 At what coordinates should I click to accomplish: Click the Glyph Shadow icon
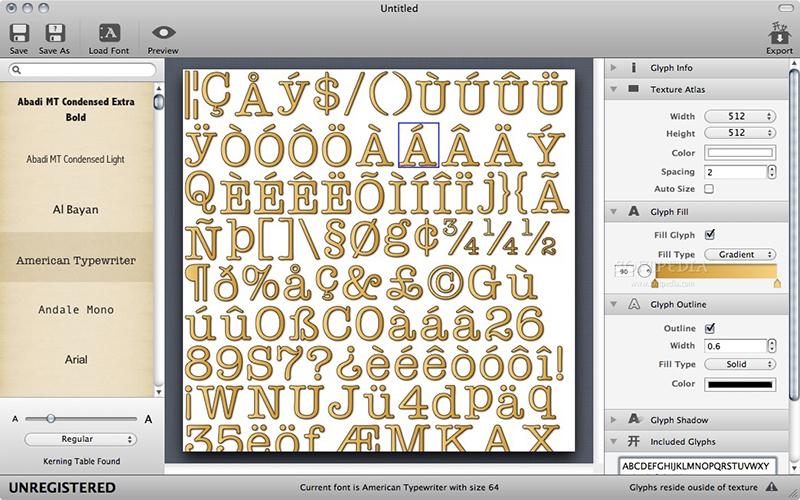(x=635, y=419)
